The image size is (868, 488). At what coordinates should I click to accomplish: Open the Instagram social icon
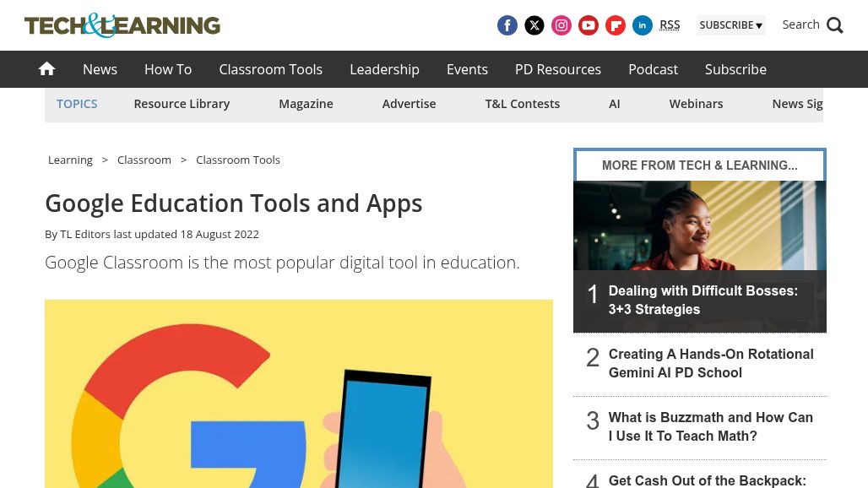tap(561, 25)
